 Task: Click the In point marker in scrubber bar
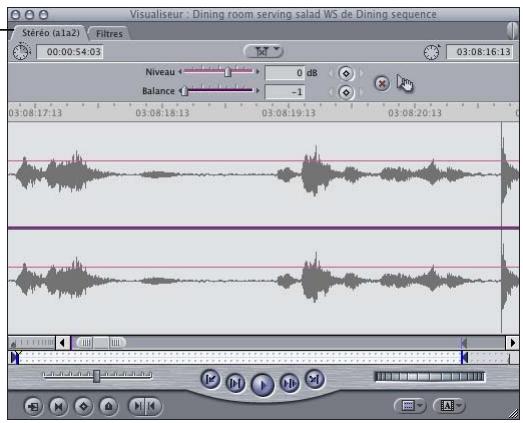[x=15, y=357]
